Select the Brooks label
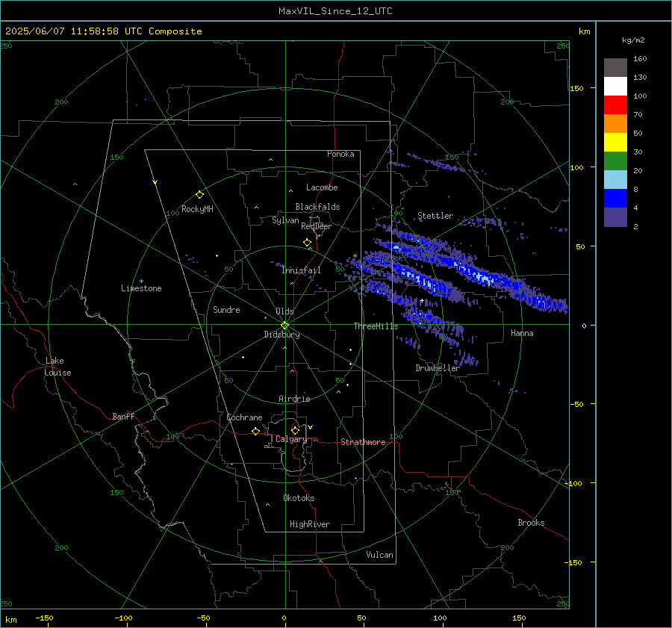The height and width of the screenshot is (628, 672). click(531, 523)
